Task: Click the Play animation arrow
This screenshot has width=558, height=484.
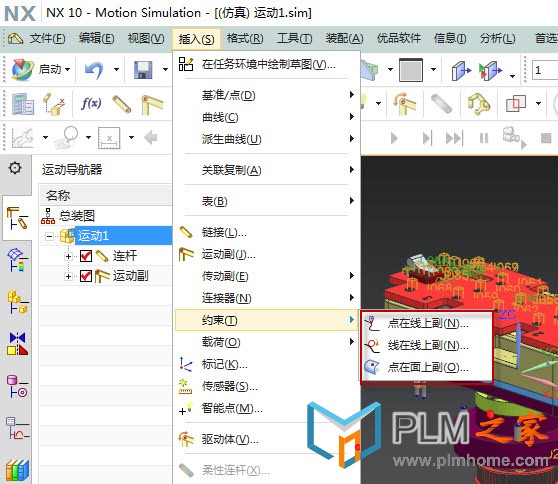Action: point(394,138)
